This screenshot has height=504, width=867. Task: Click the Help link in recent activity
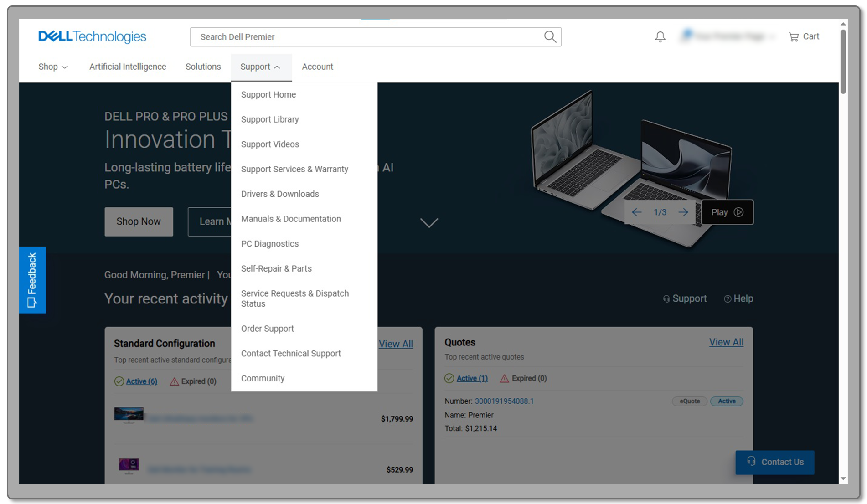tap(738, 299)
